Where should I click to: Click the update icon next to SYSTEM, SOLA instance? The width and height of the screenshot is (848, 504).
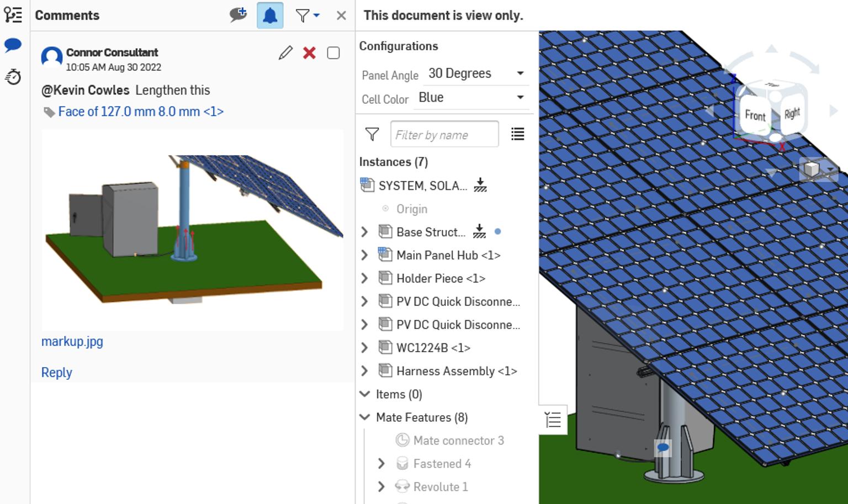point(480,185)
